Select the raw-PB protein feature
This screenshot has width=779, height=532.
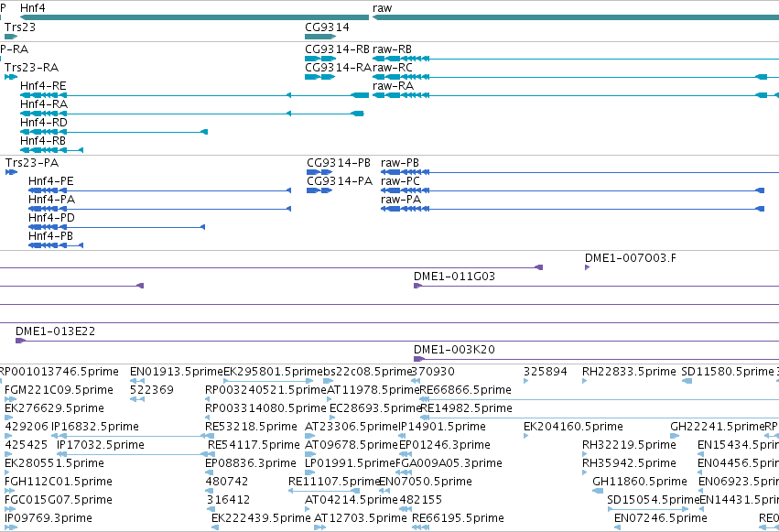pos(579,172)
